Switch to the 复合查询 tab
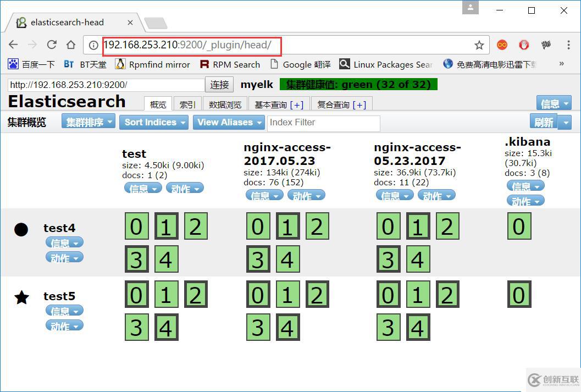The width and height of the screenshot is (581, 392). (342, 104)
